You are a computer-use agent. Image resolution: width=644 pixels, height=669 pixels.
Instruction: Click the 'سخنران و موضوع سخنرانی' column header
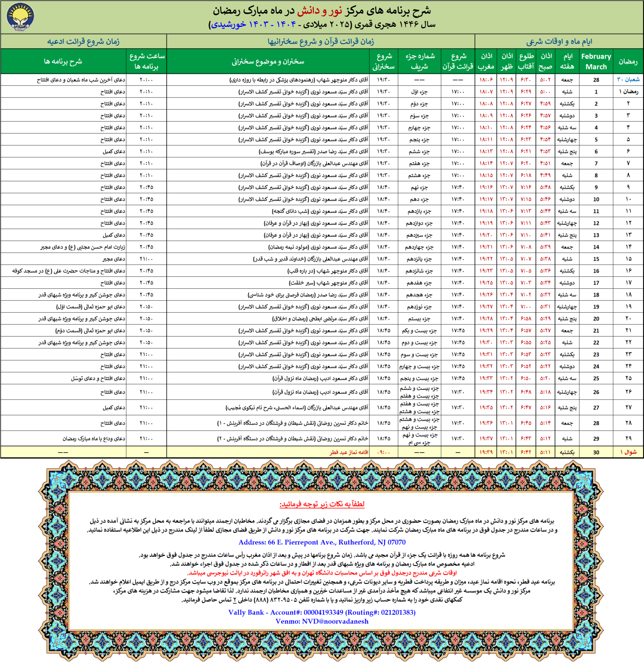268,61
